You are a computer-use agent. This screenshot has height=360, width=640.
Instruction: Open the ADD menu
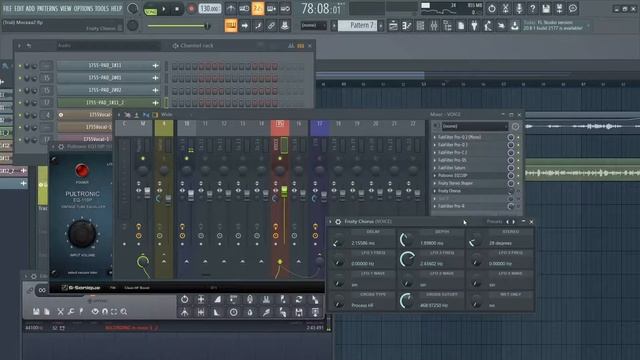click(x=31, y=8)
